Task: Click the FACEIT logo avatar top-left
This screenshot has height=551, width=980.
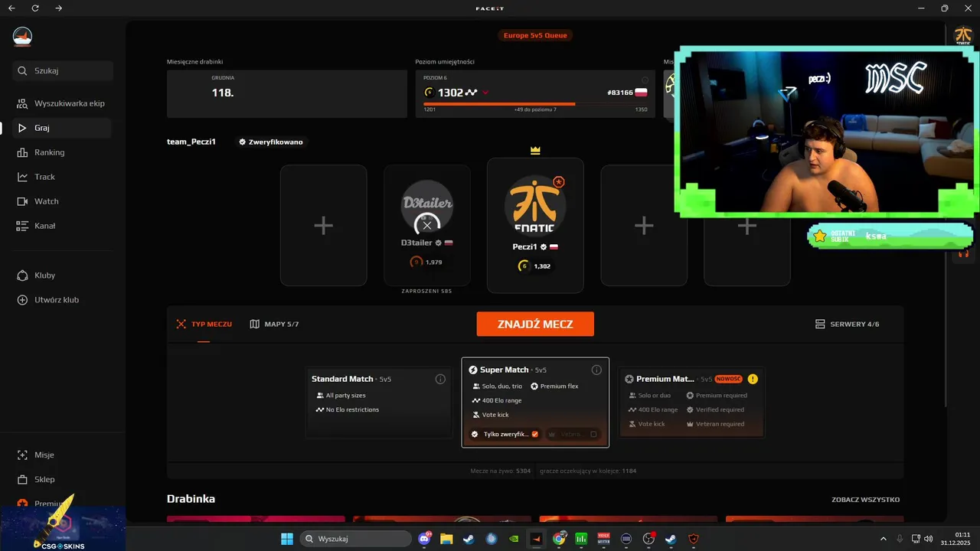Action: (x=22, y=36)
